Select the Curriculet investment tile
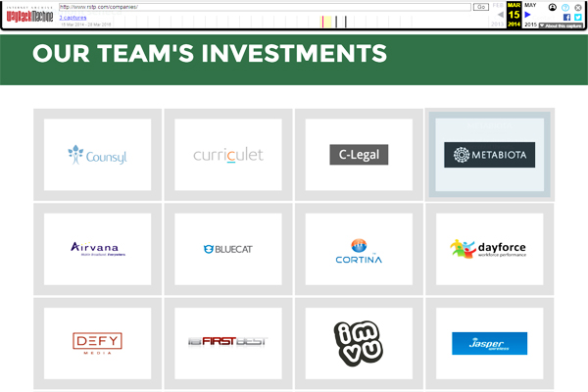This screenshot has width=588, height=392. [x=227, y=155]
